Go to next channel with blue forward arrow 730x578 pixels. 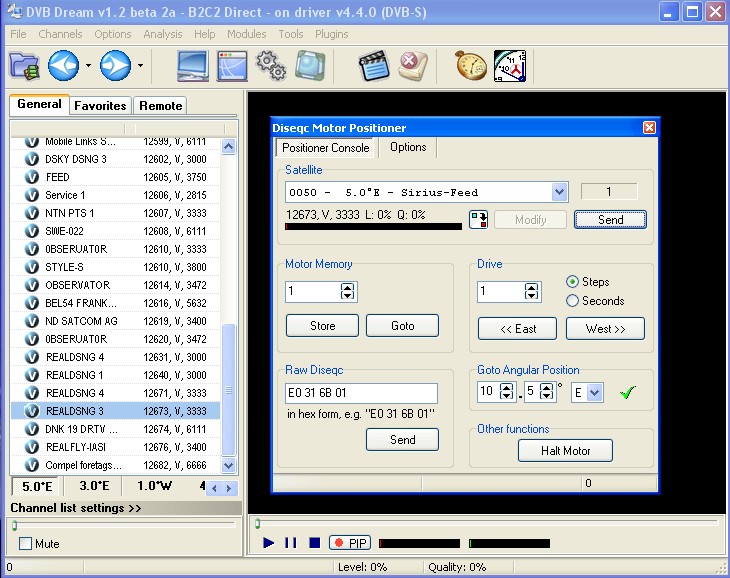pyautogui.click(x=115, y=66)
